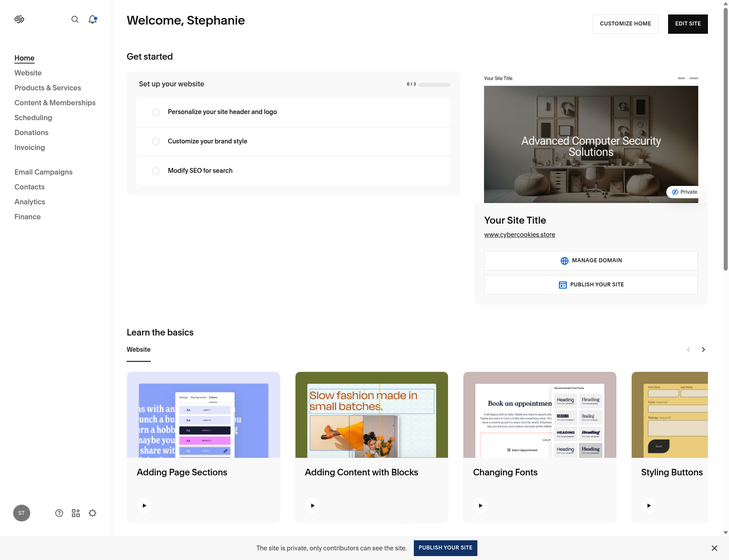
Task: Click the setup progress bar next to 0/3
Action: click(x=434, y=84)
